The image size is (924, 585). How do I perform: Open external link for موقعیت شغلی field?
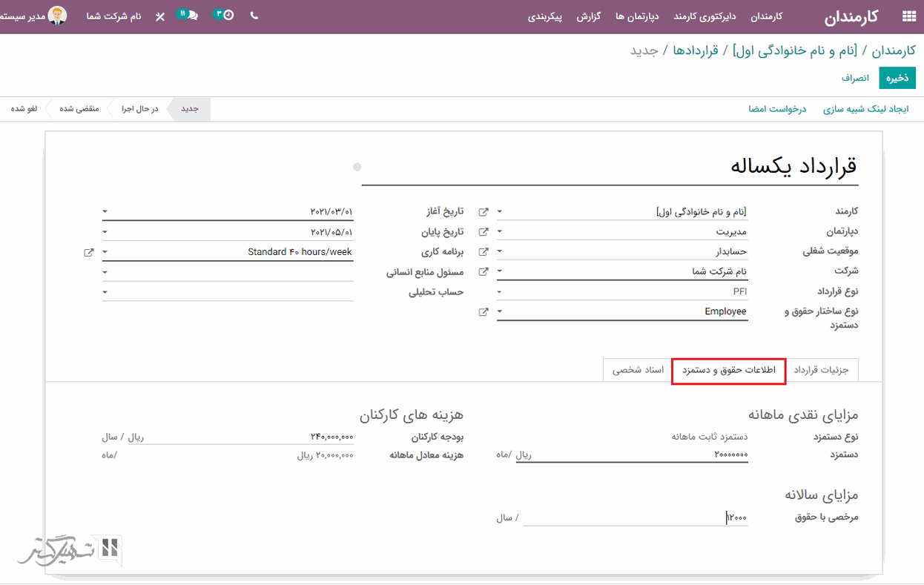point(484,252)
